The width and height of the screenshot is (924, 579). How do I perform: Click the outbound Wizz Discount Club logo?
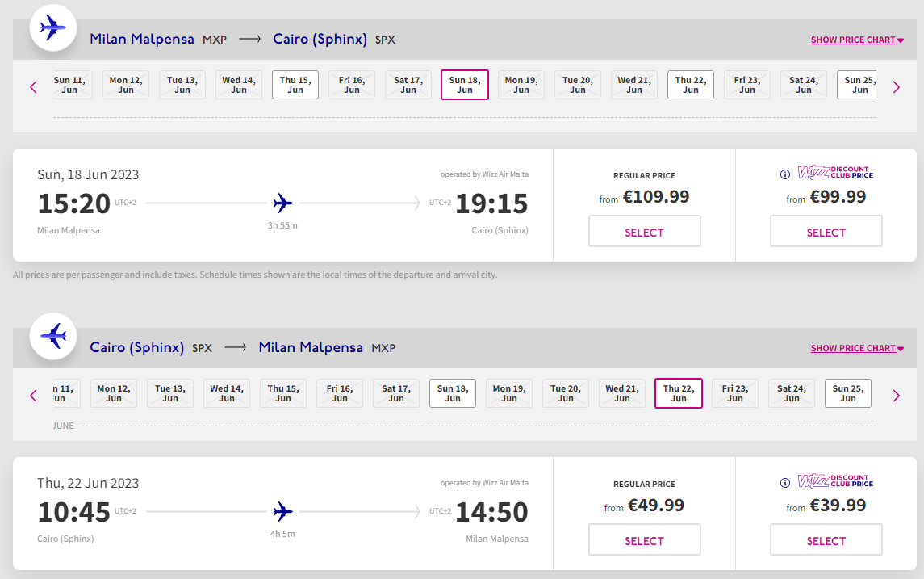click(835, 172)
